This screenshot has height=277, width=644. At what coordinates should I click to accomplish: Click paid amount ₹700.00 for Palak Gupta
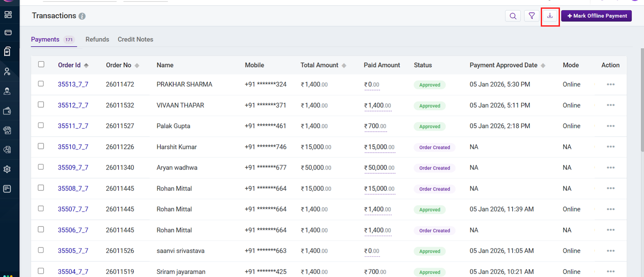tap(375, 126)
